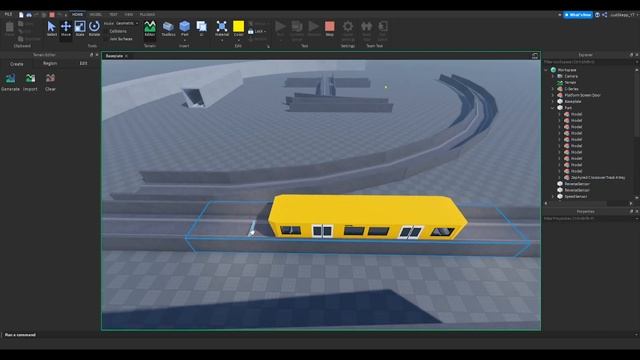
Task: Generate terrain in Terrain Editor
Action: tap(10, 82)
